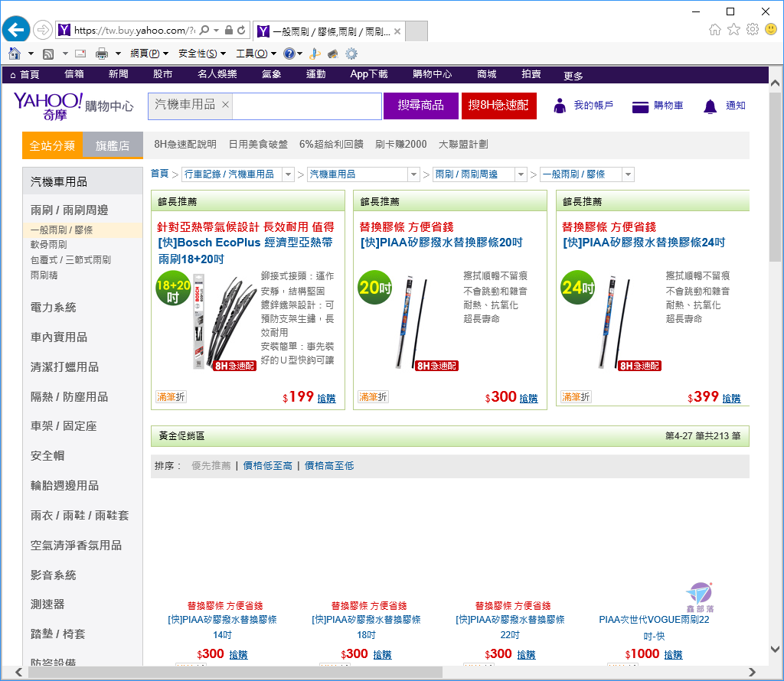Click the My Account person icon
Image resolution: width=784 pixels, height=681 pixels.
pos(560,106)
